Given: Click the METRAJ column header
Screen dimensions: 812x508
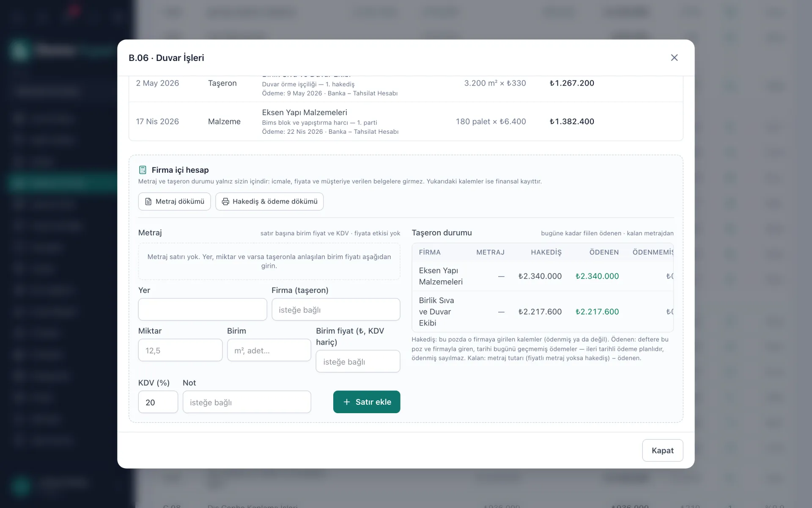Looking at the screenshot, I should (x=490, y=252).
